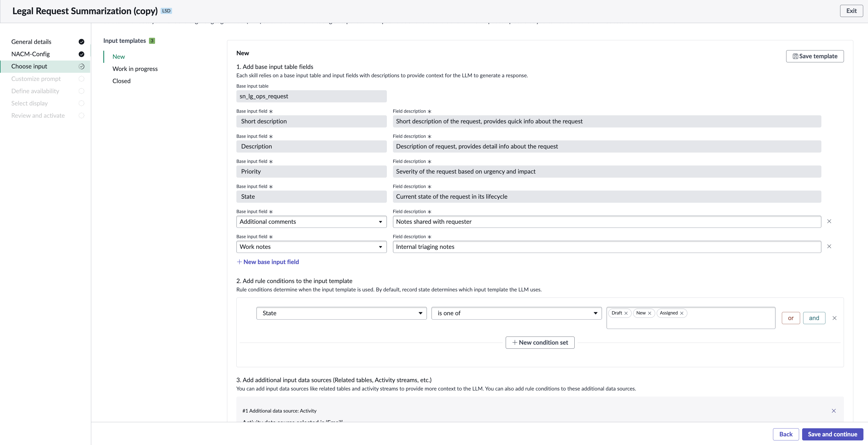Click the LSD badge next to title
868x445 pixels.
coord(166,11)
